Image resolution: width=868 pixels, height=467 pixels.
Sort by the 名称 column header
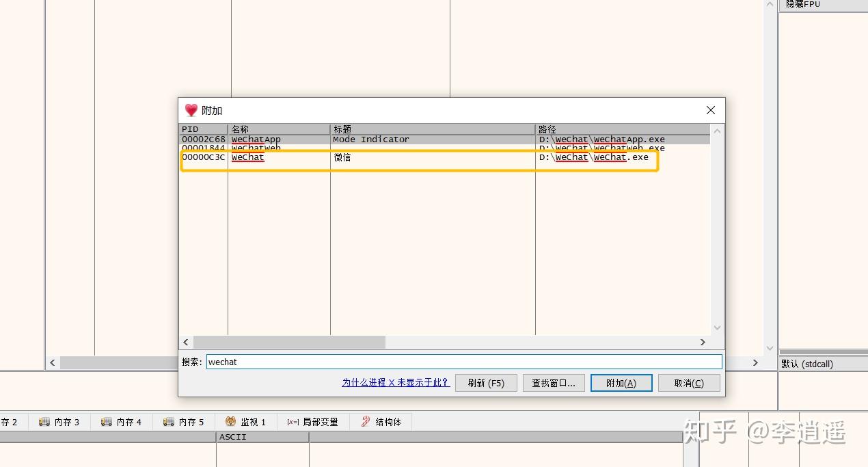point(279,129)
